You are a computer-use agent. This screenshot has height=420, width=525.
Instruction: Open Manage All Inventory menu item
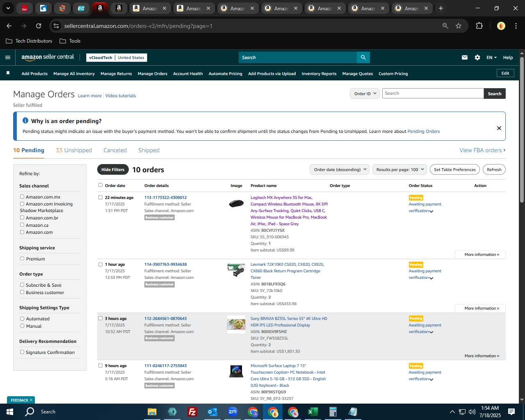click(74, 74)
